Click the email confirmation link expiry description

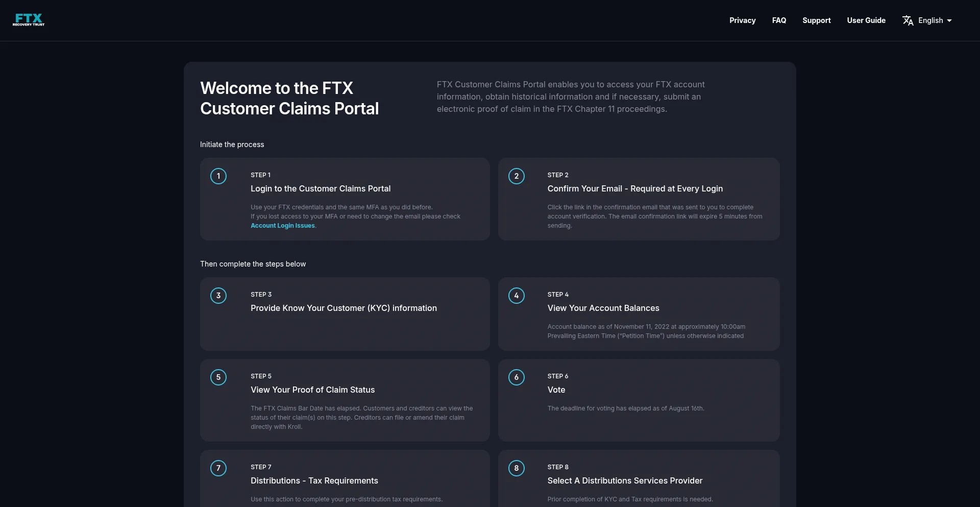point(655,216)
